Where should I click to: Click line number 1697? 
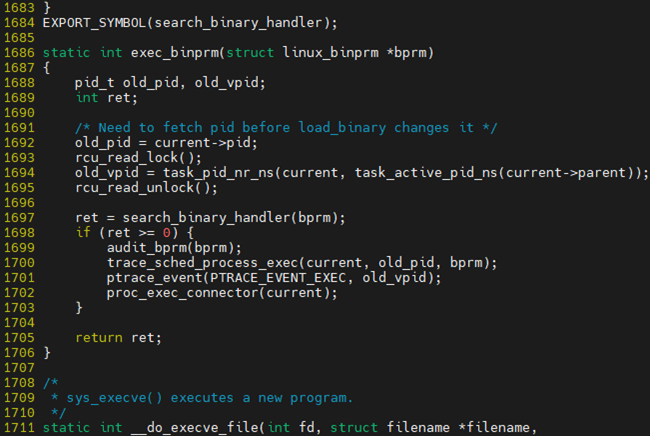[x=19, y=218]
